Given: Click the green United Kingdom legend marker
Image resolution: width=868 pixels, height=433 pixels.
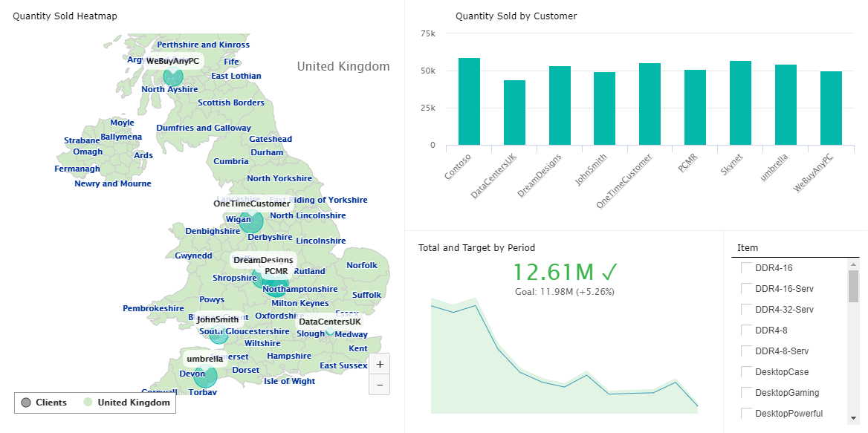Looking at the screenshot, I should pyautogui.click(x=89, y=403).
